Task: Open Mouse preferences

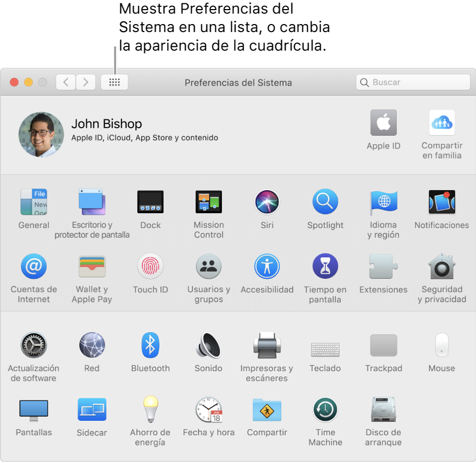Action: click(x=442, y=346)
